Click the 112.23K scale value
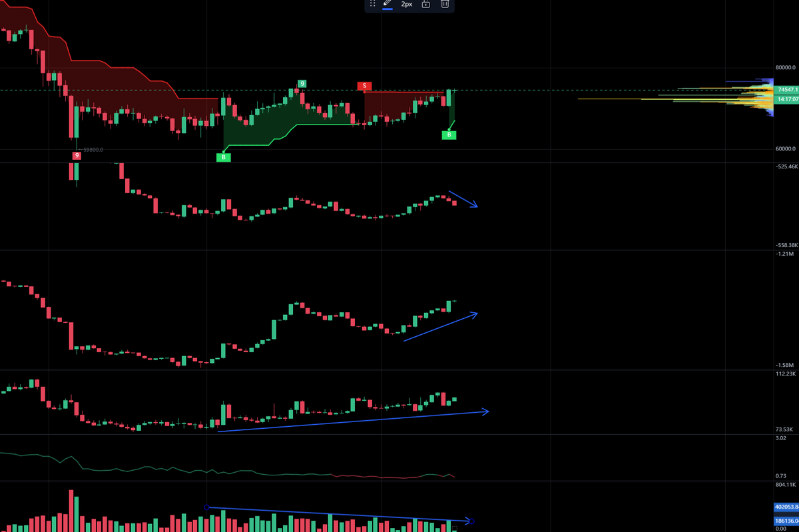799x532 pixels. pos(786,374)
